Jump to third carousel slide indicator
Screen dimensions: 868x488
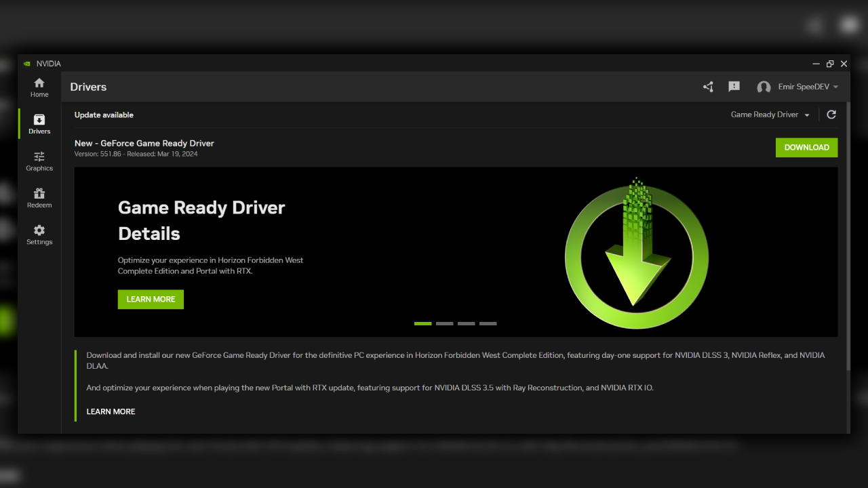coord(466,323)
